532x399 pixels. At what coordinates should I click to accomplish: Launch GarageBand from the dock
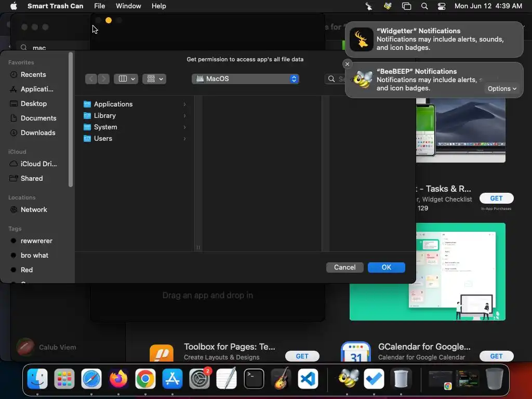click(x=281, y=378)
